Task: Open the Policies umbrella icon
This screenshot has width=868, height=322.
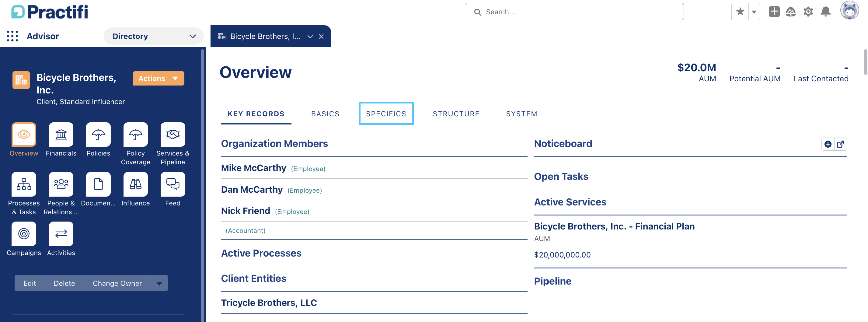Action: [x=98, y=135]
